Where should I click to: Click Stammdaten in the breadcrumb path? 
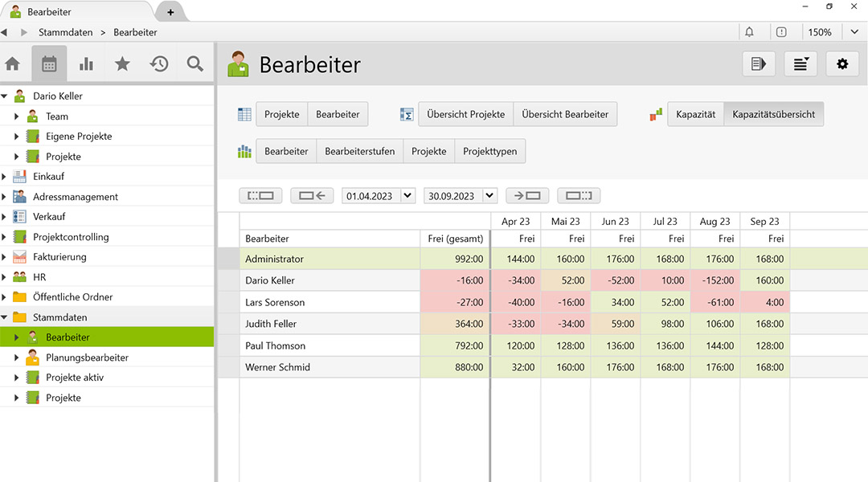coord(63,32)
